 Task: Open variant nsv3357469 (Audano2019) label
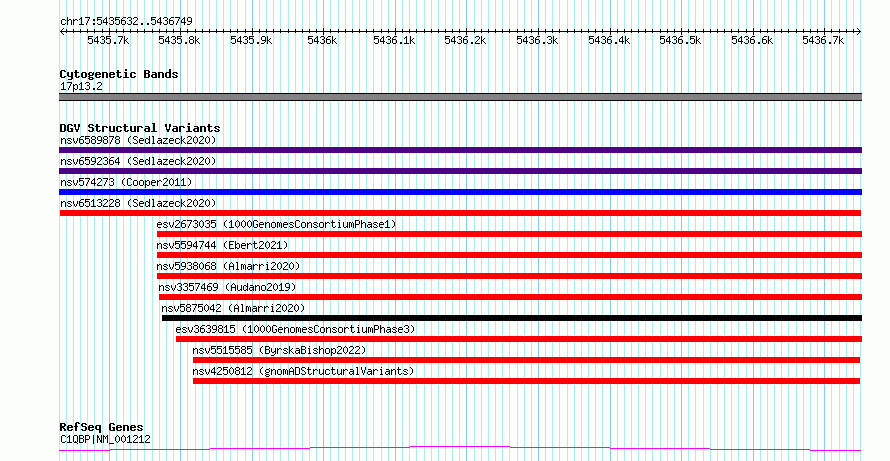(x=227, y=287)
